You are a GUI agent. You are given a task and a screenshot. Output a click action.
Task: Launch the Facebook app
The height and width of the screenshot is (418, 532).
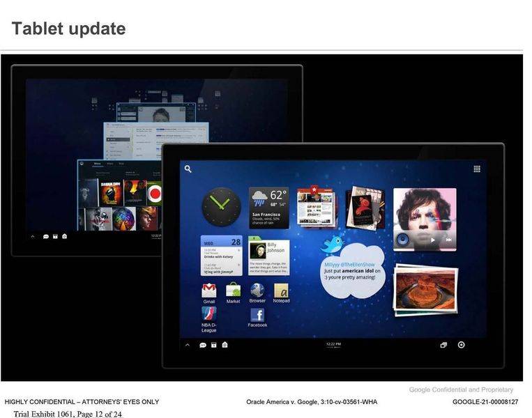point(257,316)
